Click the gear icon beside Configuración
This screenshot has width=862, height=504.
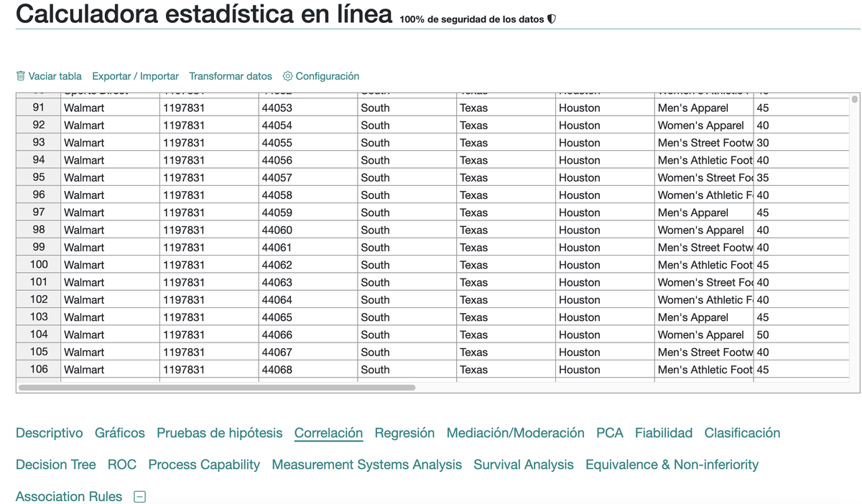[x=288, y=76]
